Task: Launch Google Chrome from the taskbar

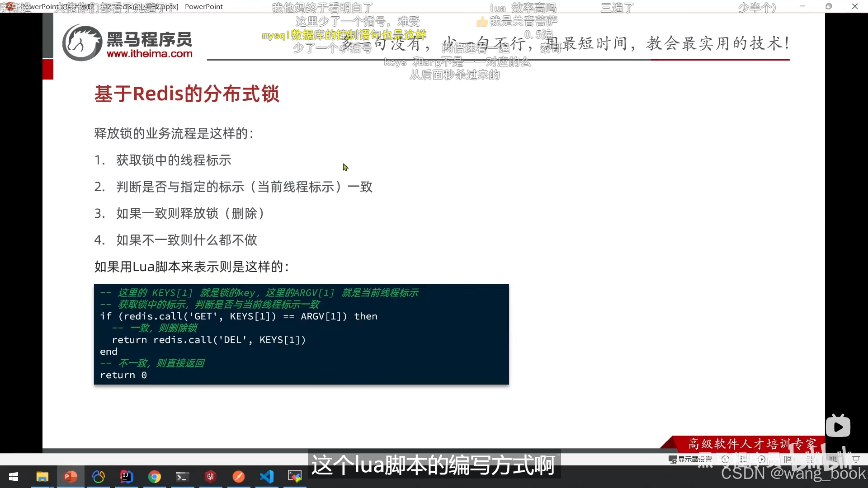Action: [x=155, y=477]
